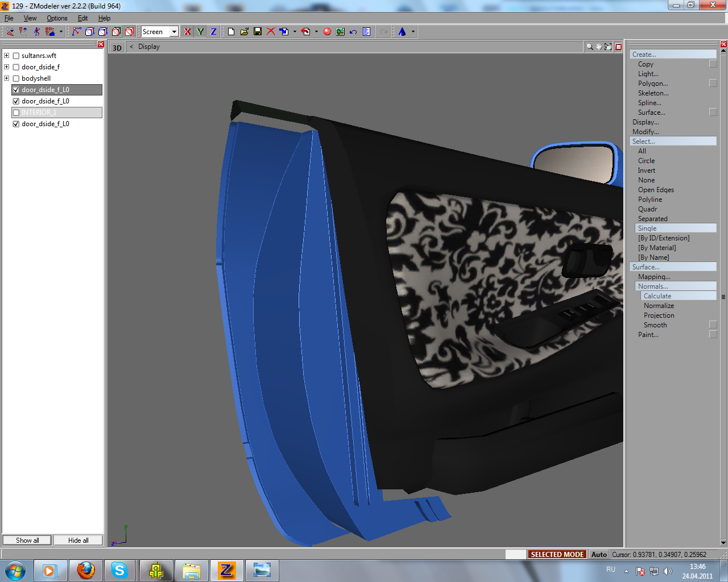The height and width of the screenshot is (582, 728).
Task: Open the Screen axis system dropdown
Action: coord(174,32)
